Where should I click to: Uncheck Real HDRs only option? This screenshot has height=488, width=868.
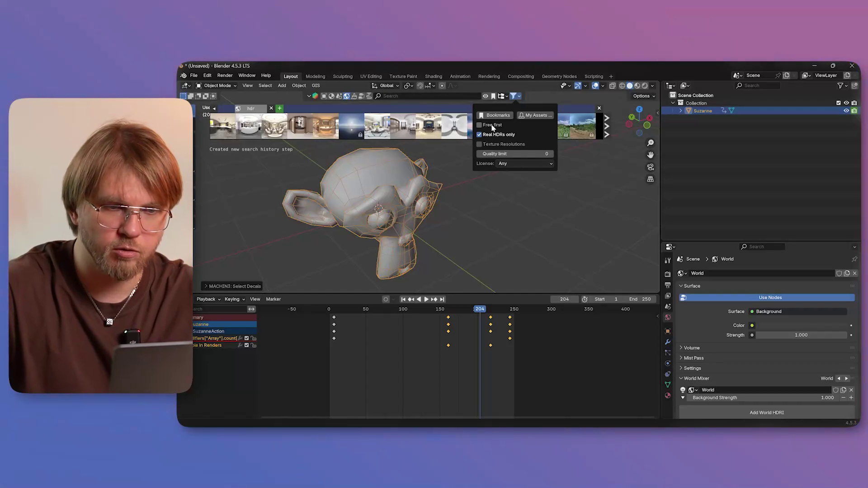point(479,135)
